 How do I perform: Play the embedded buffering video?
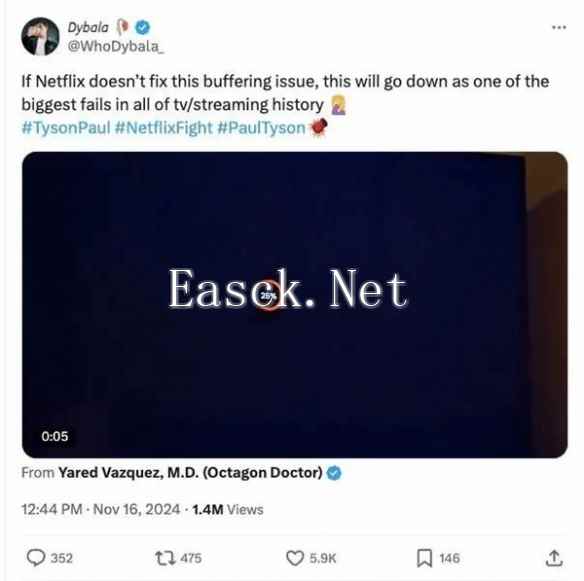click(x=295, y=305)
